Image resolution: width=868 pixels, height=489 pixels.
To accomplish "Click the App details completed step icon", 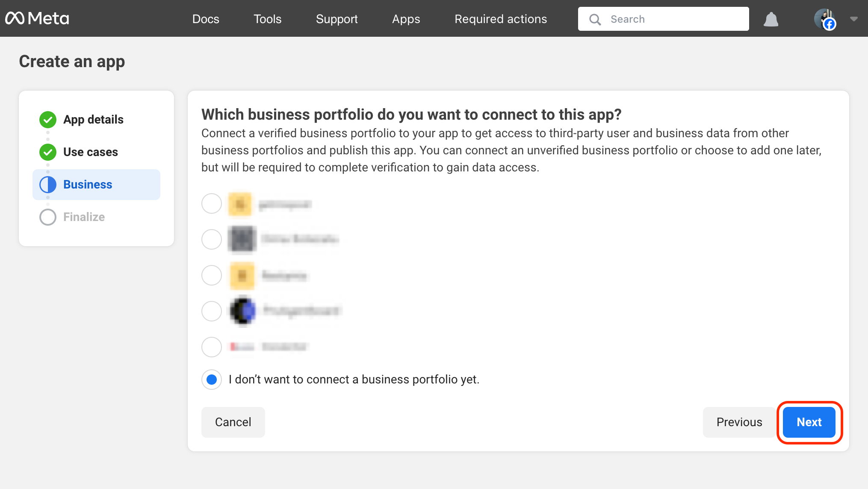I will [x=47, y=120].
